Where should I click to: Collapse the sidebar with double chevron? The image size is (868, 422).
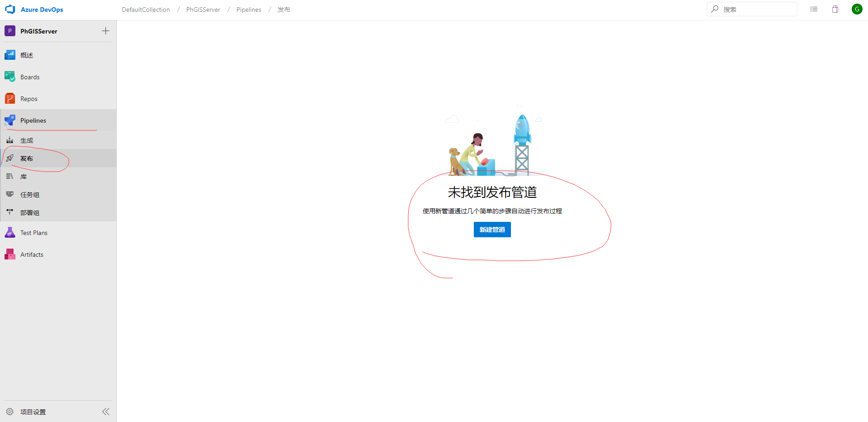pos(105,412)
